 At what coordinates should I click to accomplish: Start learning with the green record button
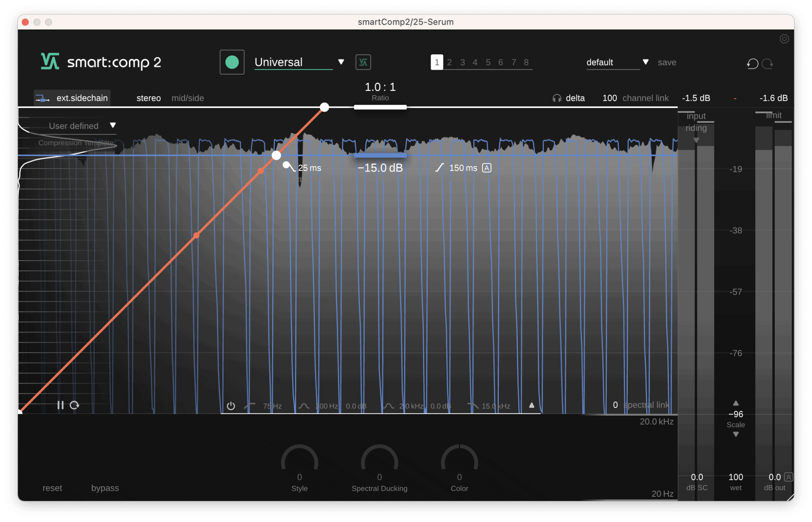pyautogui.click(x=232, y=62)
